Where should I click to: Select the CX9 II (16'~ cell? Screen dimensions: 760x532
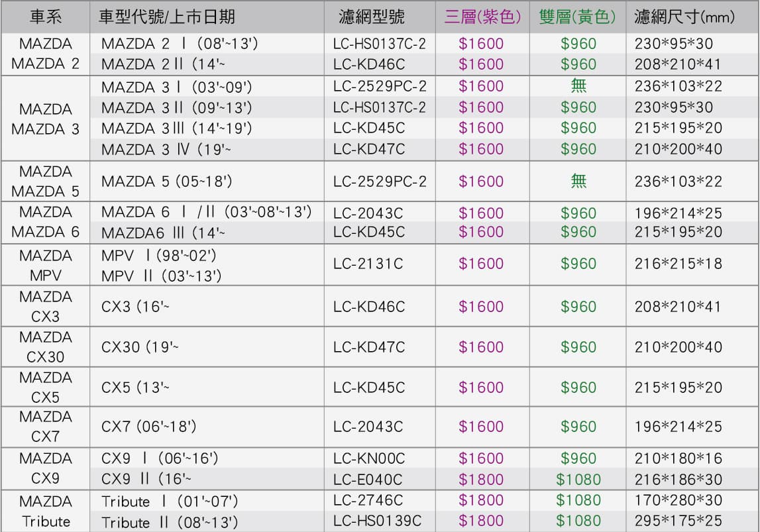pos(146,479)
